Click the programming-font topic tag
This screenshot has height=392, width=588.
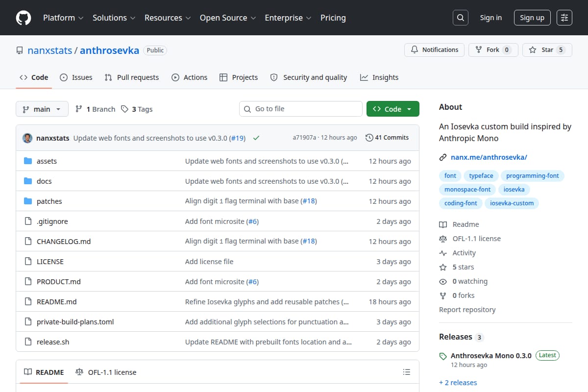click(533, 176)
